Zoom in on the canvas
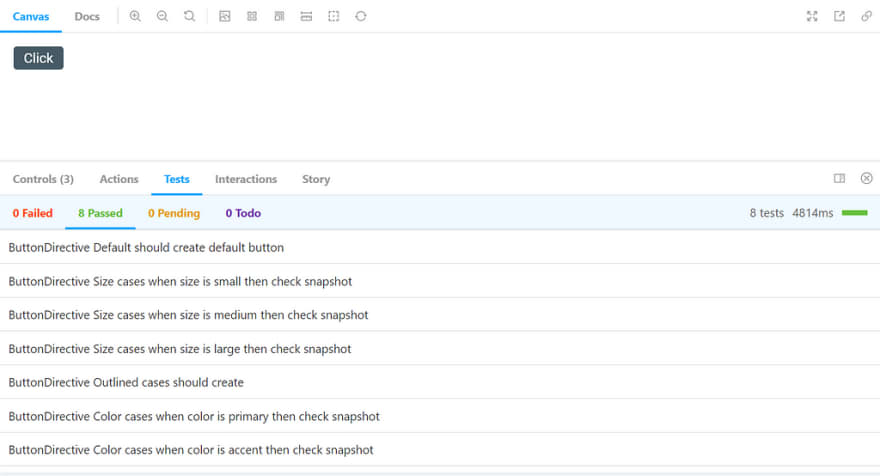Screen dimensions: 880x476 135,16
